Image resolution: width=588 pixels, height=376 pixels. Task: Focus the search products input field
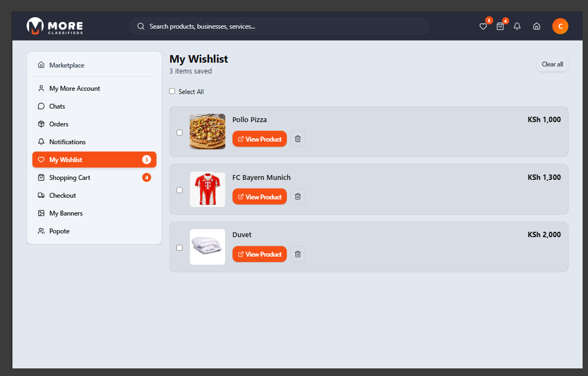[281, 26]
